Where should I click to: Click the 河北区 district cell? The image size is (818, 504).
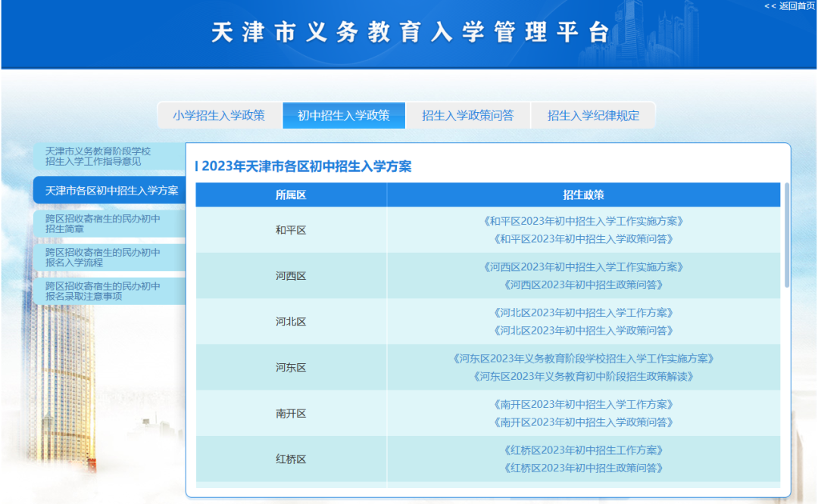(291, 322)
